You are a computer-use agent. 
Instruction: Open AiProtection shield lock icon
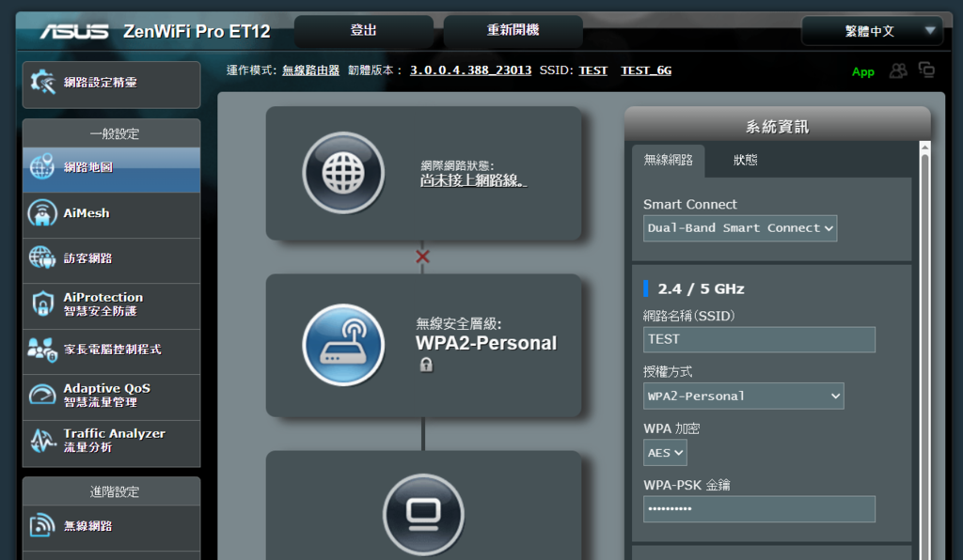click(42, 304)
